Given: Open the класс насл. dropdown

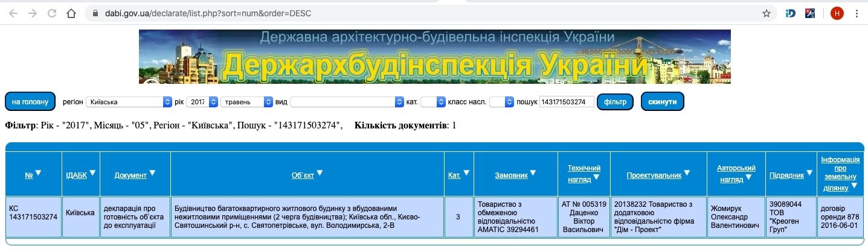Looking at the screenshot, I should point(501,102).
